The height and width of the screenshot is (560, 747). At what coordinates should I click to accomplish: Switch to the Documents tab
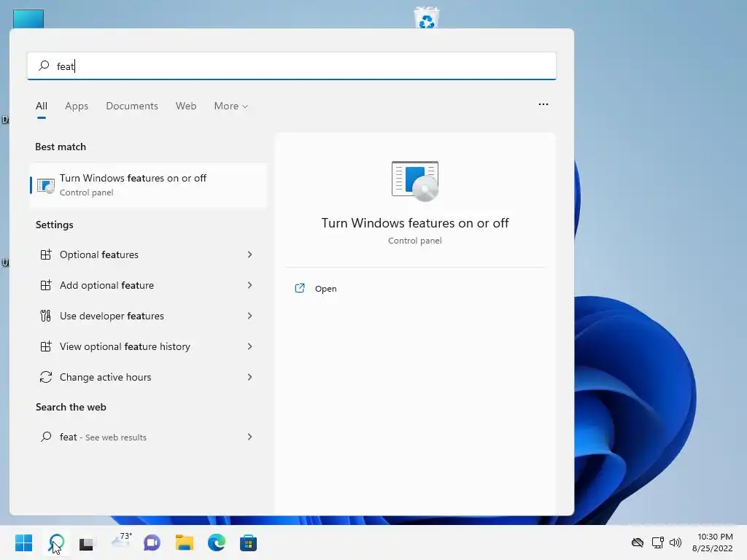132,106
